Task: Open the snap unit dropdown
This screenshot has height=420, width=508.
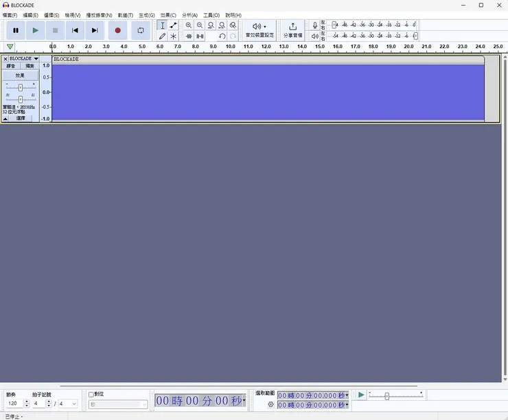Action: pyautogui.click(x=118, y=404)
